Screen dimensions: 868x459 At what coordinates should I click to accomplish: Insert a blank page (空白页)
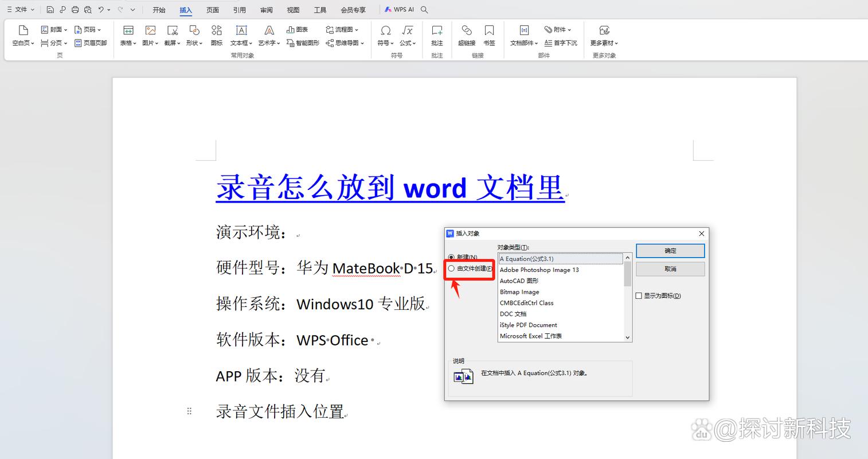click(24, 36)
